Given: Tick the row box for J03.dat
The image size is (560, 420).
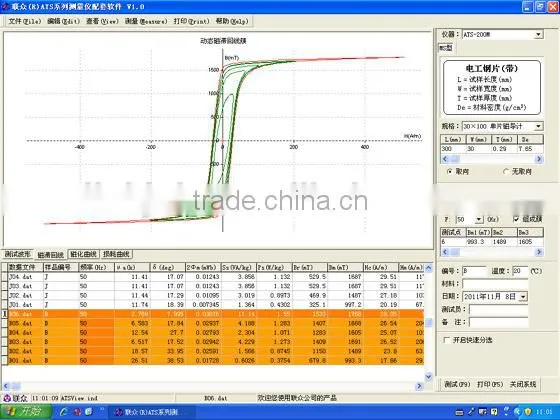Looking at the screenshot, I should point(4,286).
